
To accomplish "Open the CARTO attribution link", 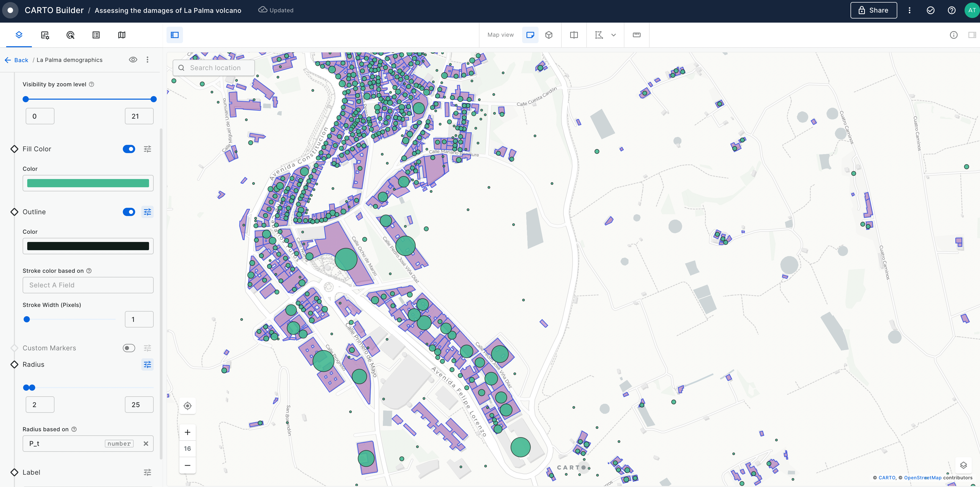I will coord(887,478).
